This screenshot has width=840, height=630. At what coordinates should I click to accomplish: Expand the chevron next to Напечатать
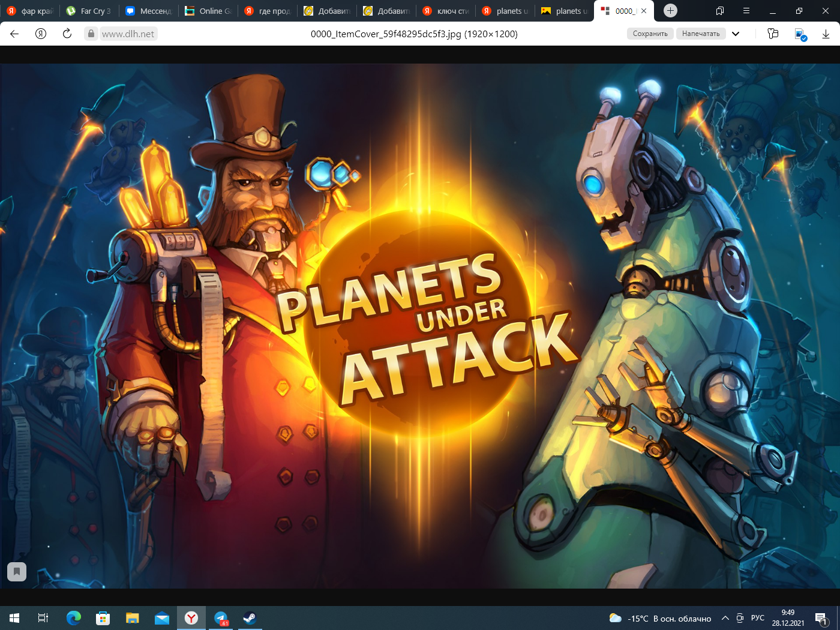click(736, 34)
